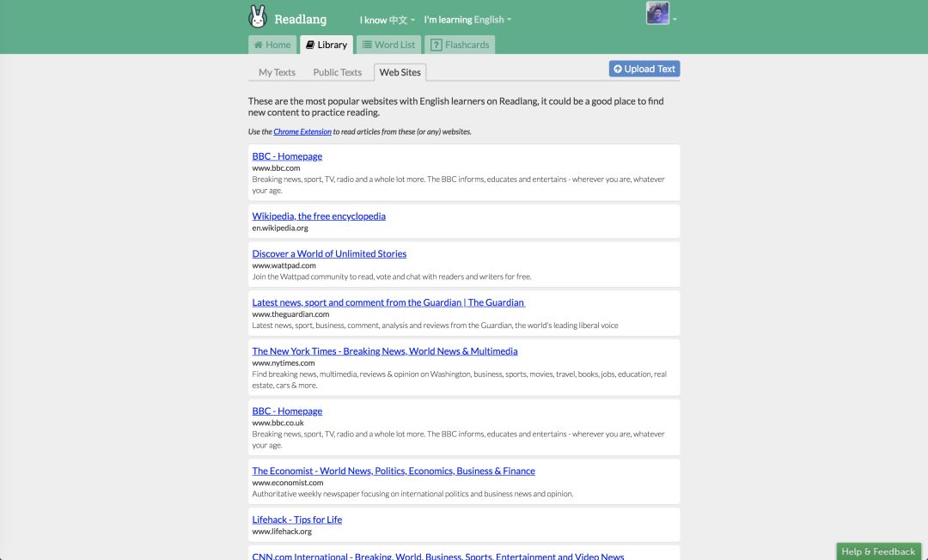Click the book icon on Library tab

(x=309, y=45)
